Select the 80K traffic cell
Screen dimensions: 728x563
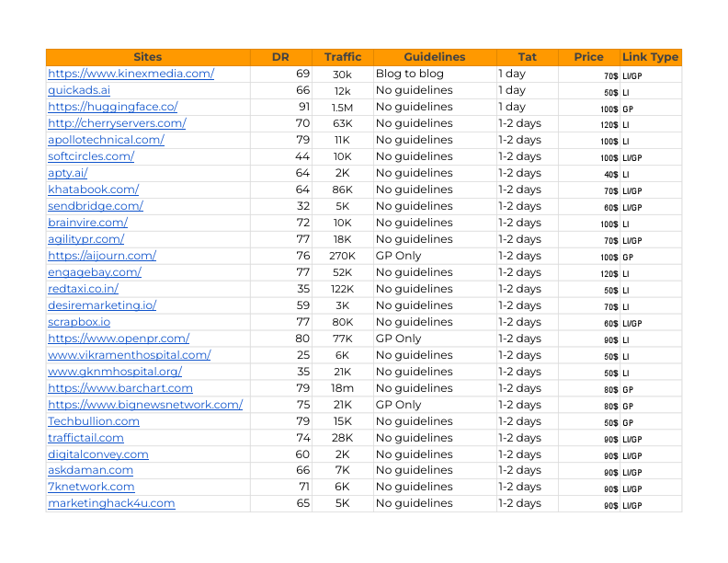click(x=343, y=322)
